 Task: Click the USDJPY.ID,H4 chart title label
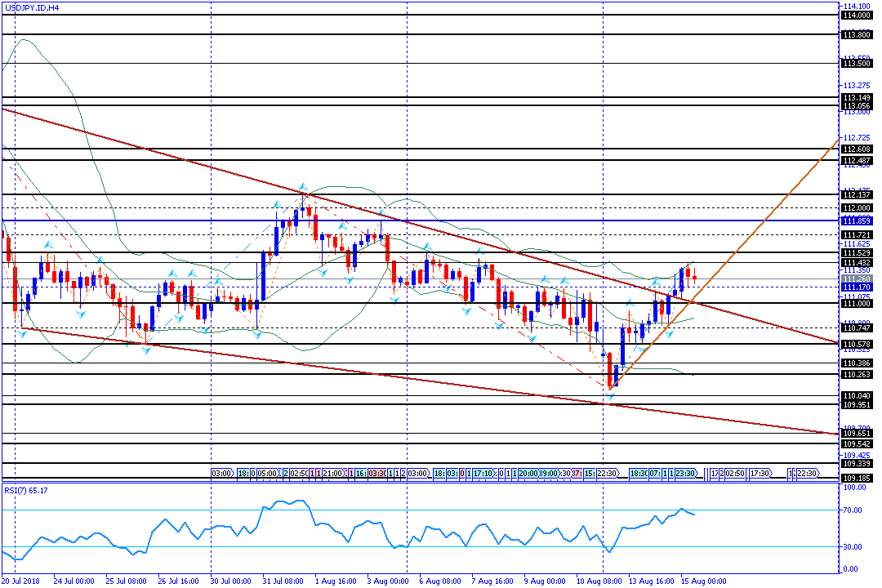pyautogui.click(x=33, y=8)
